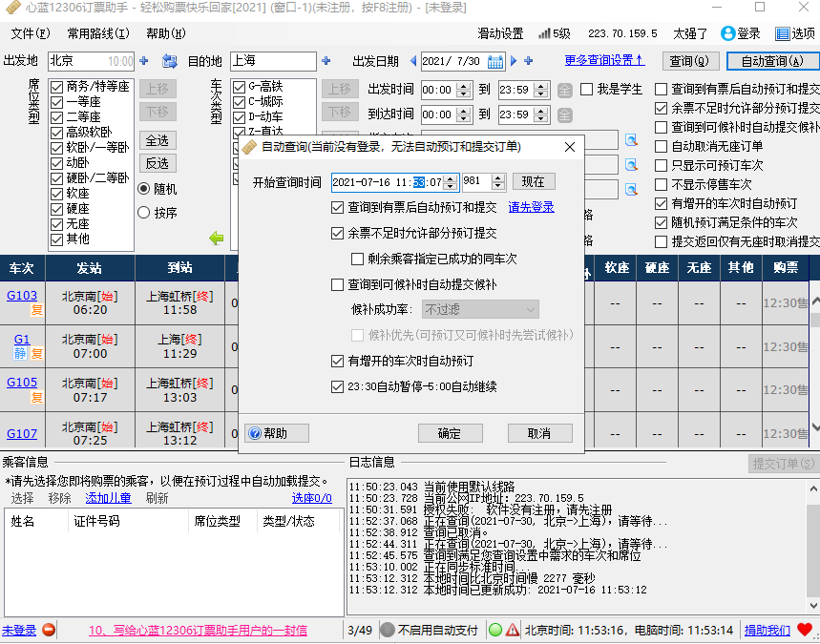The width and height of the screenshot is (820, 644).
Task: Select the 按序 radio button
Action: coord(145,213)
